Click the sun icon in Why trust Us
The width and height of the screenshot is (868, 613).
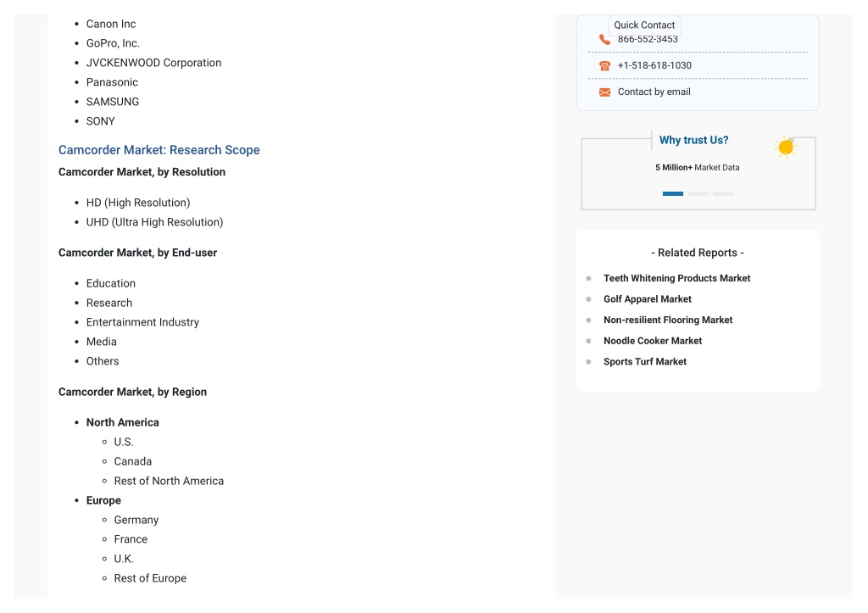click(786, 148)
